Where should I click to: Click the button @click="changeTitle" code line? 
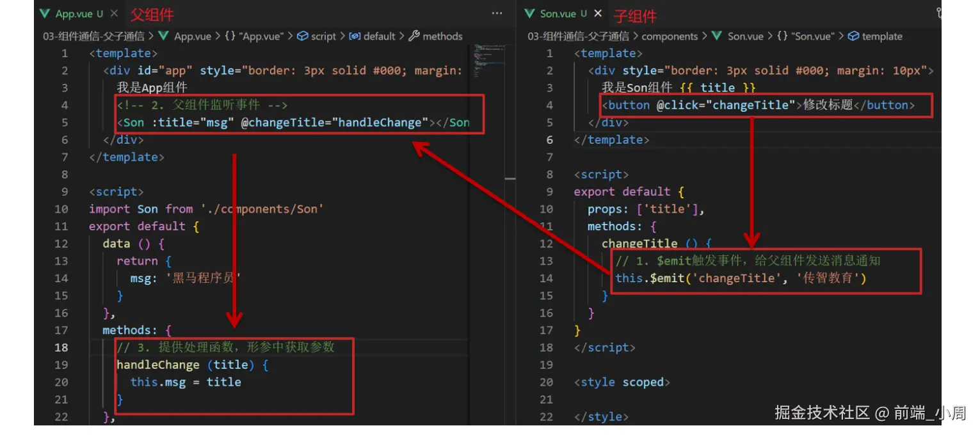click(x=759, y=106)
